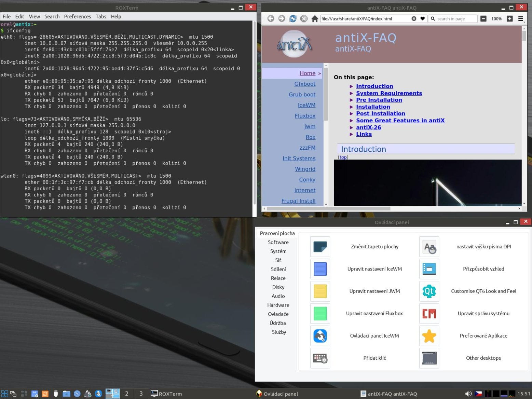The width and height of the screenshot is (532, 399).
Task: Select the Disky tab
Action: (x=278, y=287)
